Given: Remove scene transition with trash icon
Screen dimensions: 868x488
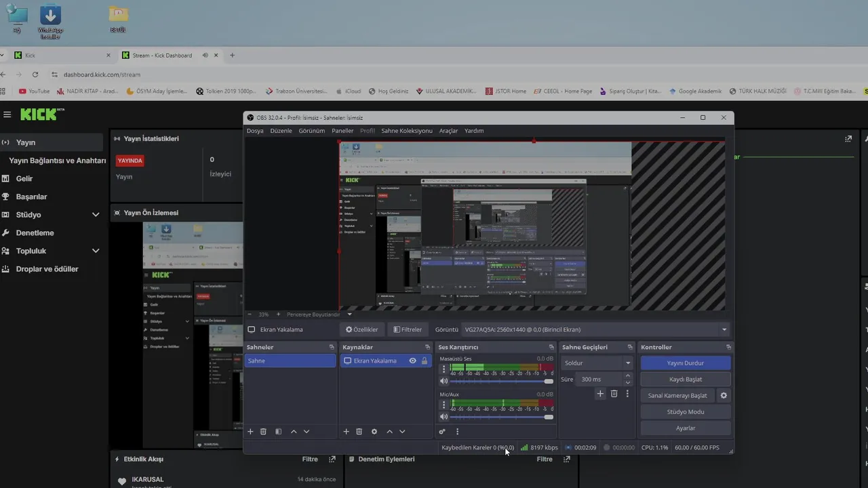Looking at the screenshot, I should [x=614, y=393].
